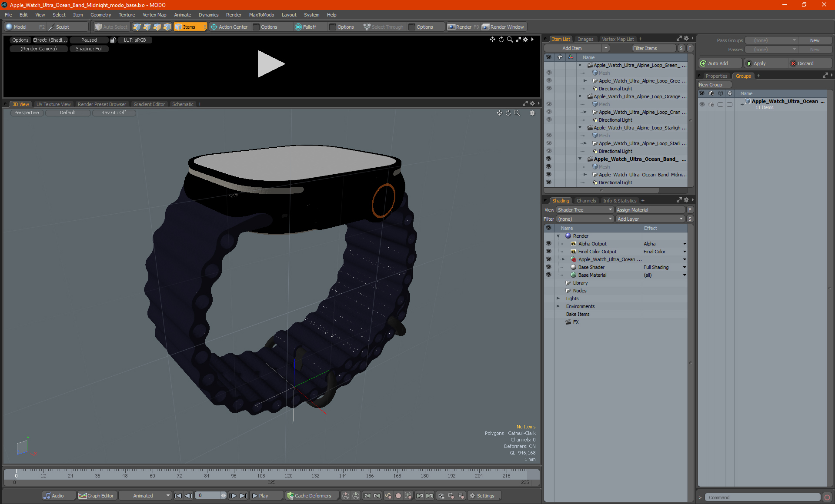Toggle visibility of Alpine_Loop_Green Mesh
The image size is (835, 504).
click(548, 73)
